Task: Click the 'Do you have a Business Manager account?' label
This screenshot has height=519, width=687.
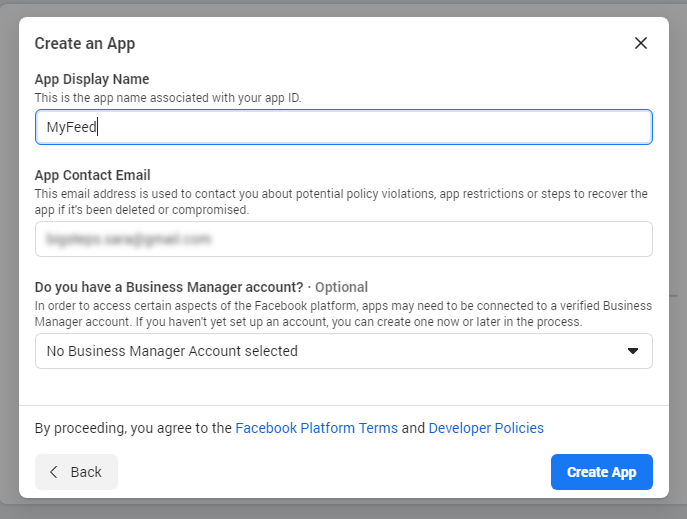Action: coord(168,287)
